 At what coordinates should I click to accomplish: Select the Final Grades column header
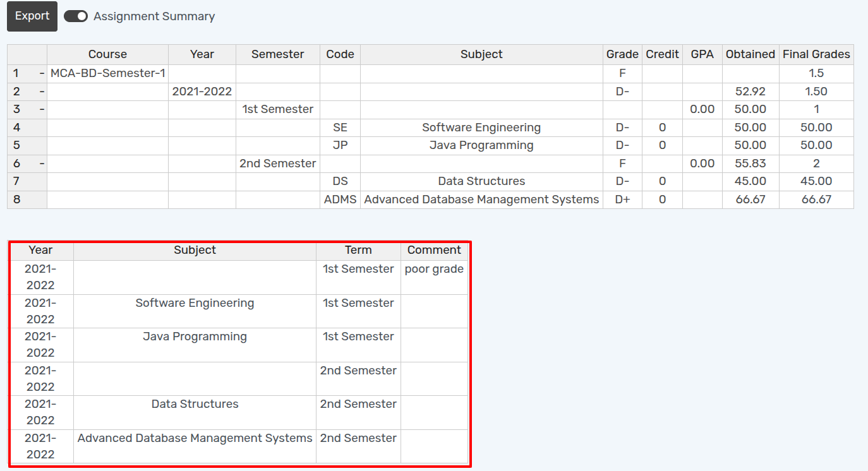tap(816, 54)
